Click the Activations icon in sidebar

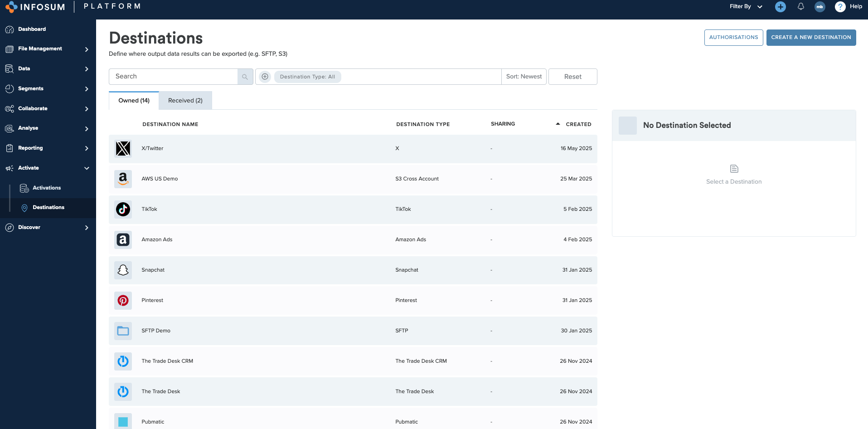24,188
